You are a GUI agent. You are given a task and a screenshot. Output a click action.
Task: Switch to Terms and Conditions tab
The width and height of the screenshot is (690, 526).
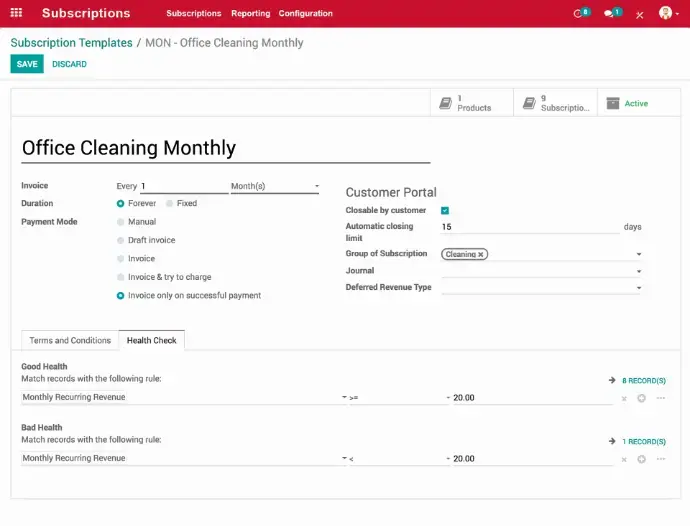[x=70, y=341]
